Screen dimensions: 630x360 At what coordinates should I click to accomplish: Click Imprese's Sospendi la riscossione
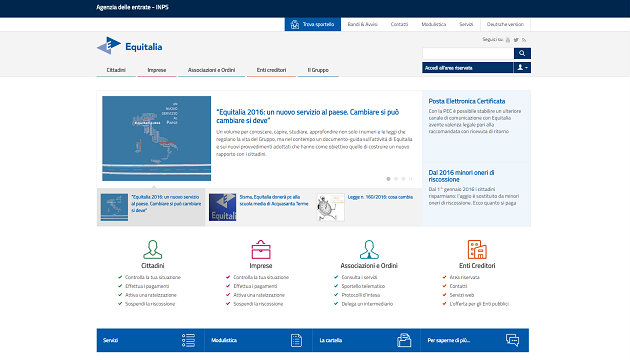point(258,304)
